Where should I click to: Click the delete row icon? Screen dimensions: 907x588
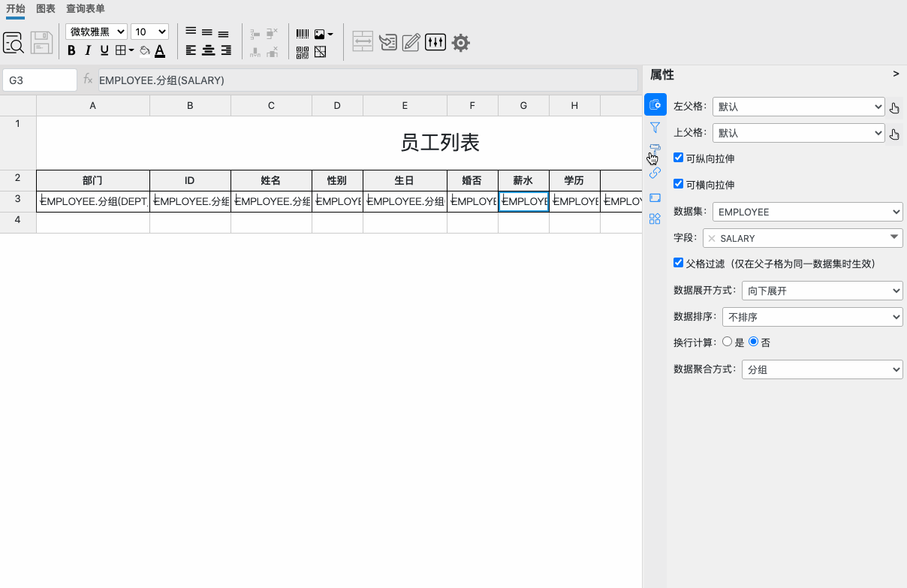point(272,34)
